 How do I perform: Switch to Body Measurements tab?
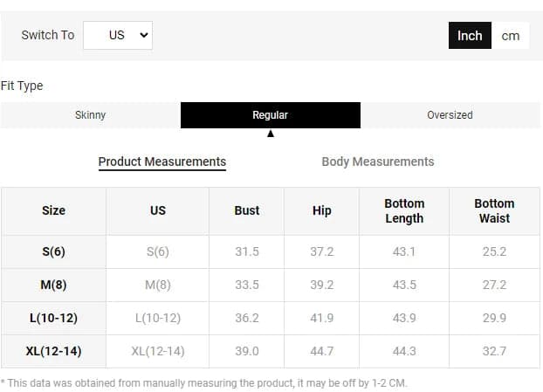378,162
